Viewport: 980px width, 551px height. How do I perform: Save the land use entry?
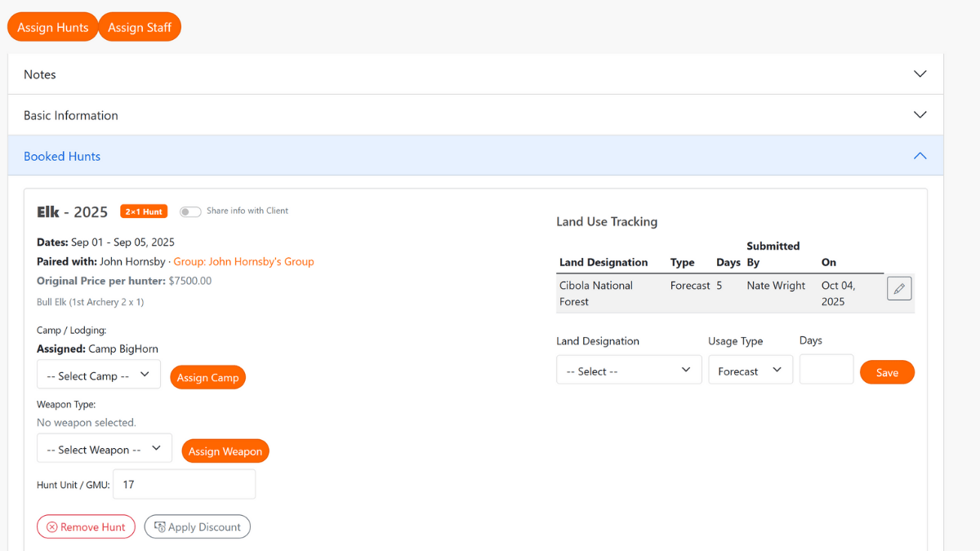pyautogui.click(x=887, y=372)
